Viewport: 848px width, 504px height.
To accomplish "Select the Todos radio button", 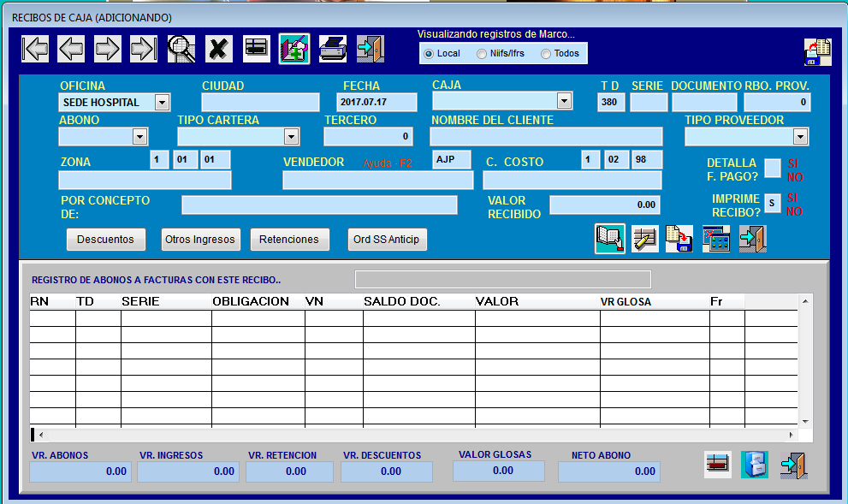I will click(x=546, y=54).
